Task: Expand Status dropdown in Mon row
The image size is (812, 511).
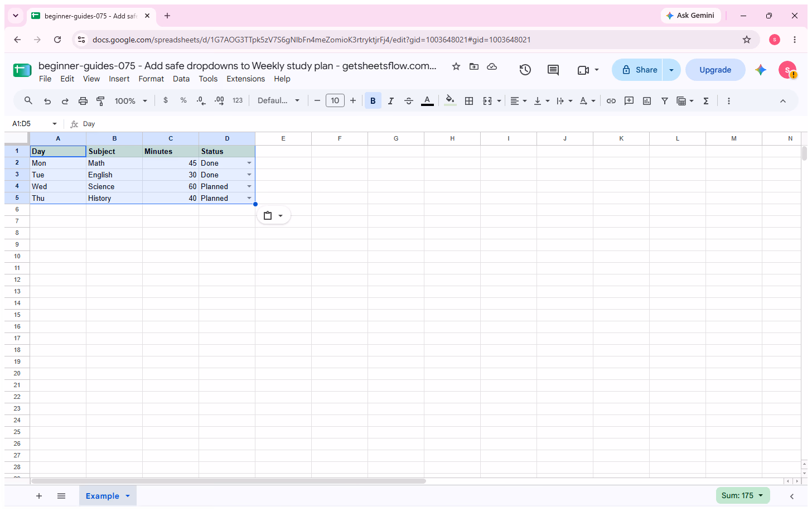Action: coord(249,163)
